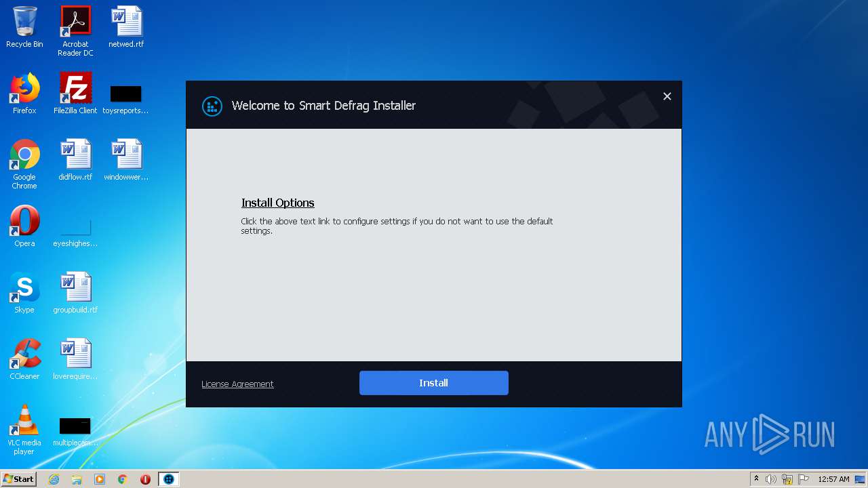Open the volume speaker tray icon
The image size is (868, 488).
coord(771,479)
